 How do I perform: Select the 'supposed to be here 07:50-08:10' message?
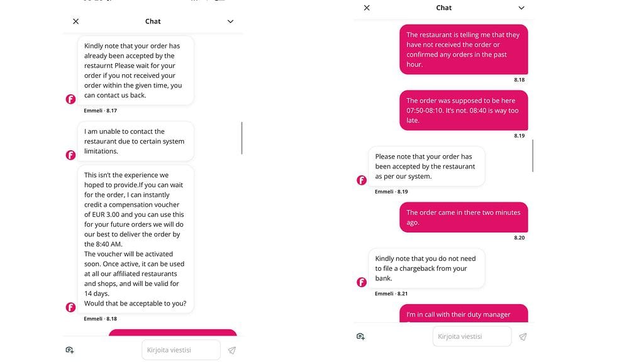tap(464, 111)
